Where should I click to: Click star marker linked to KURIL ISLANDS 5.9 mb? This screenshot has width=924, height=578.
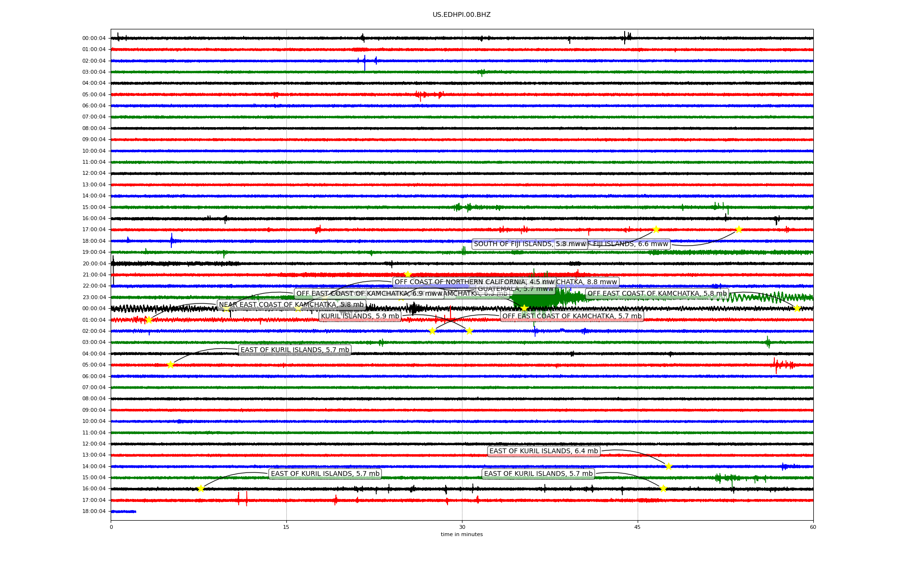click(469, 331)
